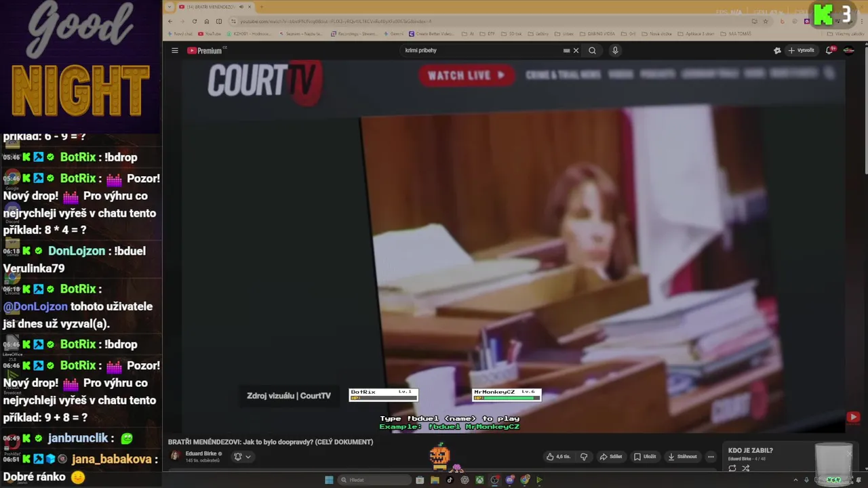Open File Explorer from taskbar
The image size is (868, 488).
(x=435, y=480)
